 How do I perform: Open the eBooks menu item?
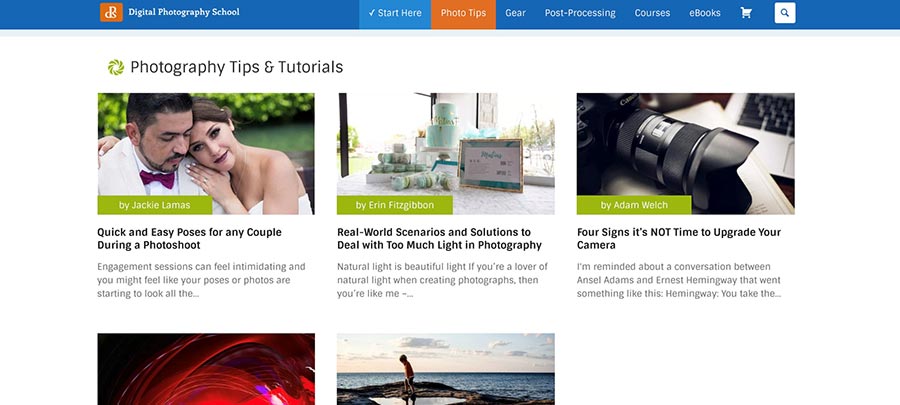click(705, 13)
